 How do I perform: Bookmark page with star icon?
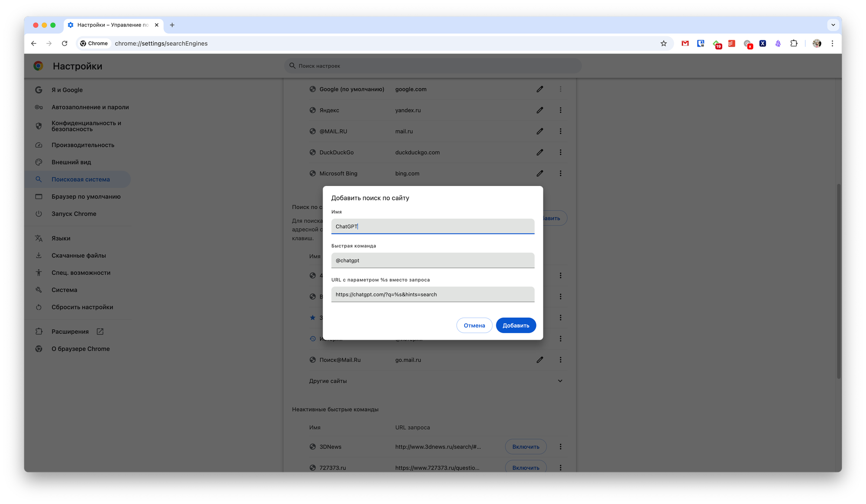[663, 43]
